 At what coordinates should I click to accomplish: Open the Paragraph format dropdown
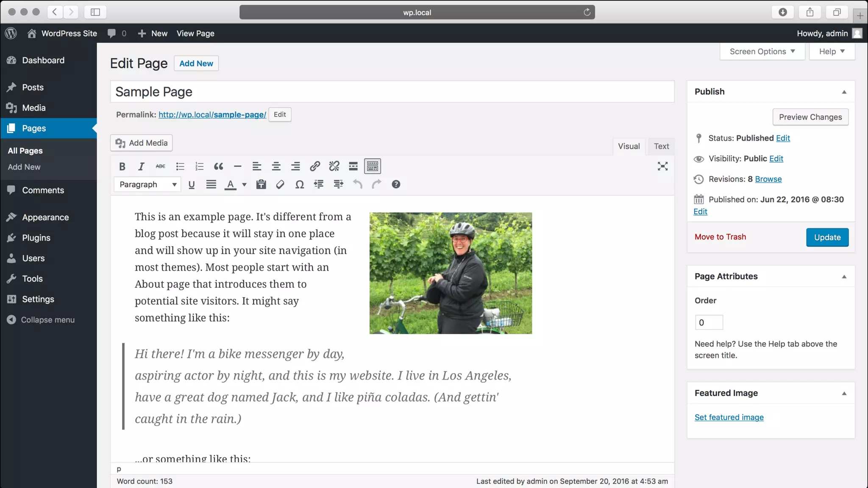click(147, 184)
